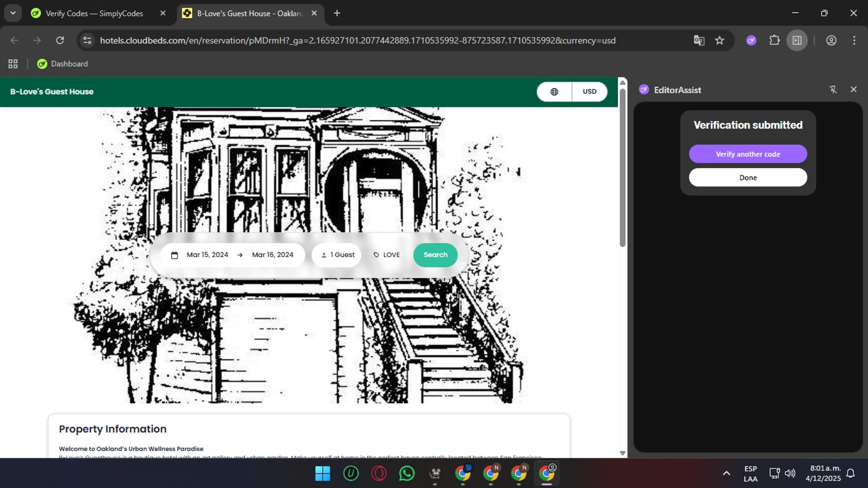The width and height of the screenshot is (868, 488).
Task: Click "Welcome to Oakland's Urban Wellness Paradise" text
Action: [131, 449]
